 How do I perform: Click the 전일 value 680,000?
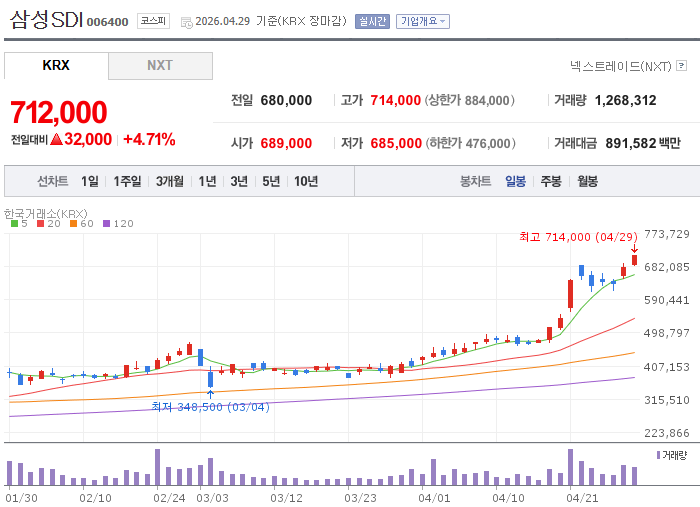coord(286,100)
